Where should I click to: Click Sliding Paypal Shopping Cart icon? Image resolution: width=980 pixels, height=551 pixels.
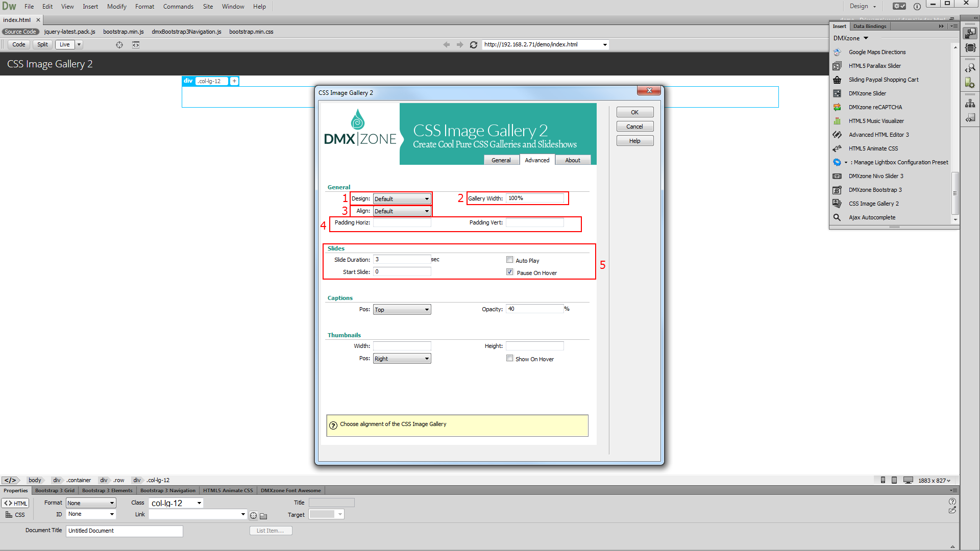[x=837, y=80]
